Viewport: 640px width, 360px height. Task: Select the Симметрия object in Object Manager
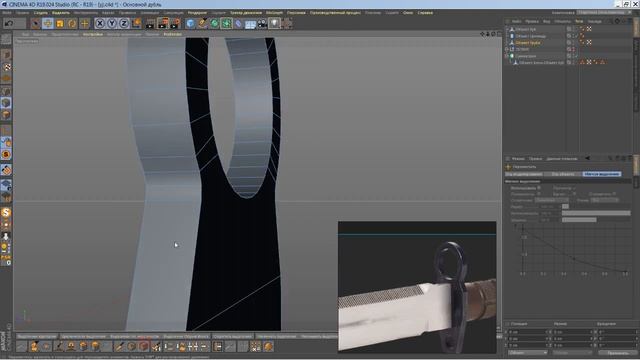(x=526, y=56)
